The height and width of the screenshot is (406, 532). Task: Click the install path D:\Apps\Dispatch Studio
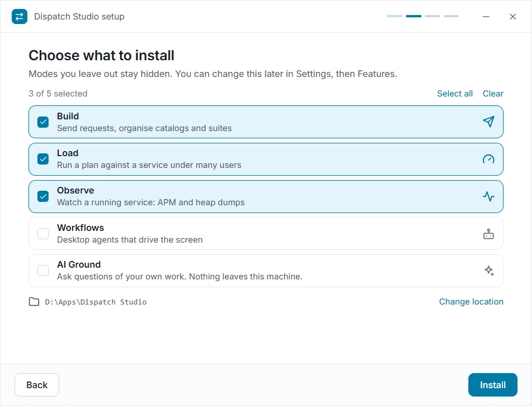pos(95,302)
